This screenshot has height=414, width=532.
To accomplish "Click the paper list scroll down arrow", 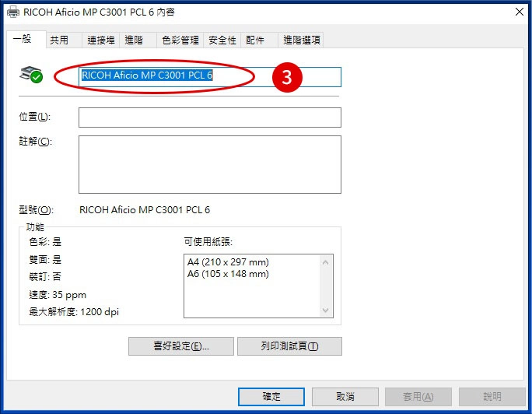I will point(325,310).
